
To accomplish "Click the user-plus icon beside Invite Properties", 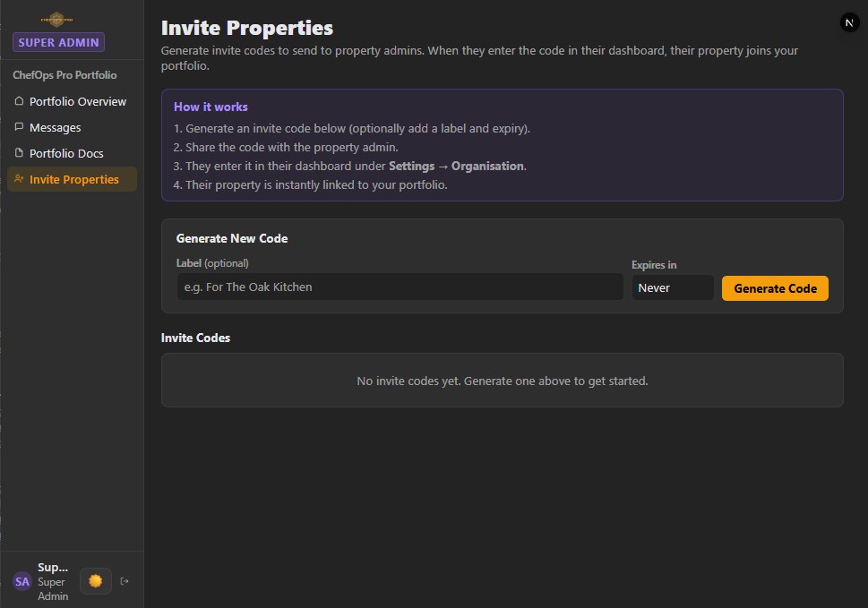I will tap(19, 179).
